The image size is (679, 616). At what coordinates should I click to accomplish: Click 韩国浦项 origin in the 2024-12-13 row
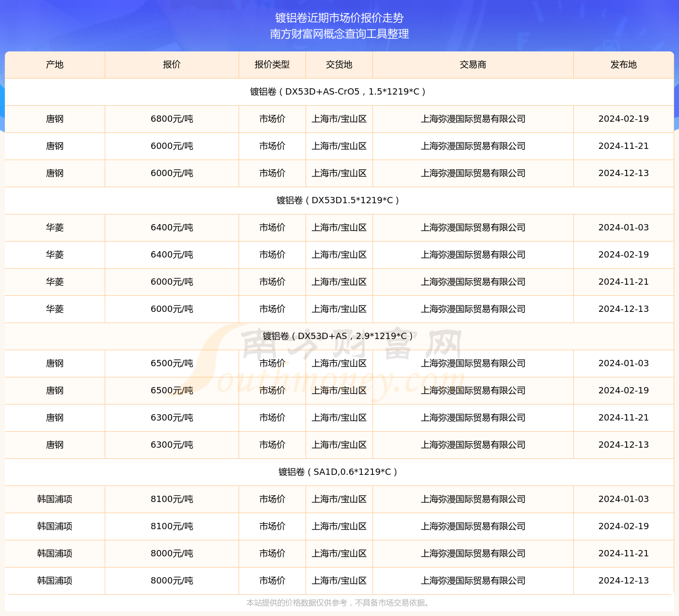pos(55,581)
